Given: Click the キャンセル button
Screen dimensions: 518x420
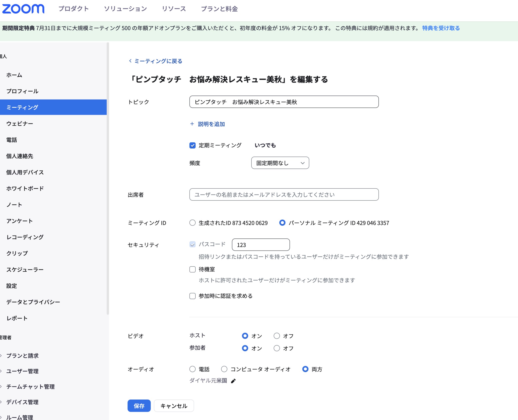Looking at the screenshot, I should [x=174, y=406].
